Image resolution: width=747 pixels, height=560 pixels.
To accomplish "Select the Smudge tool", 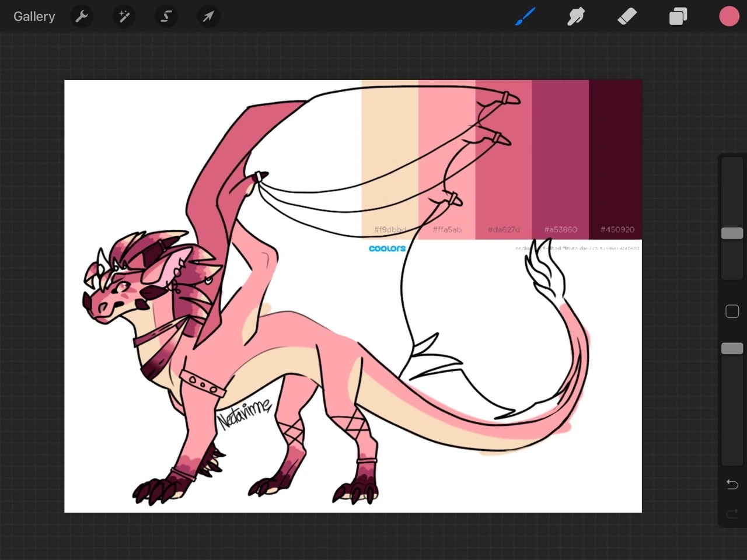I will [575, 16].
